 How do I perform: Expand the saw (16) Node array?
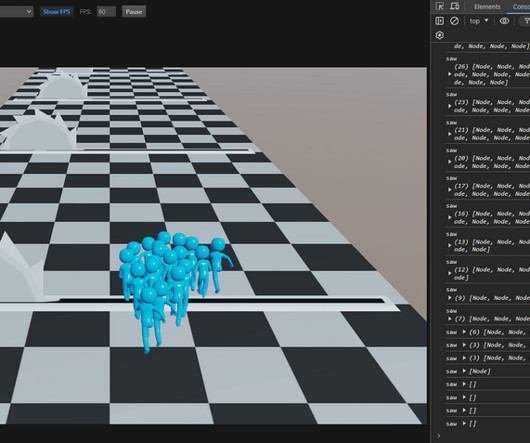450,218
